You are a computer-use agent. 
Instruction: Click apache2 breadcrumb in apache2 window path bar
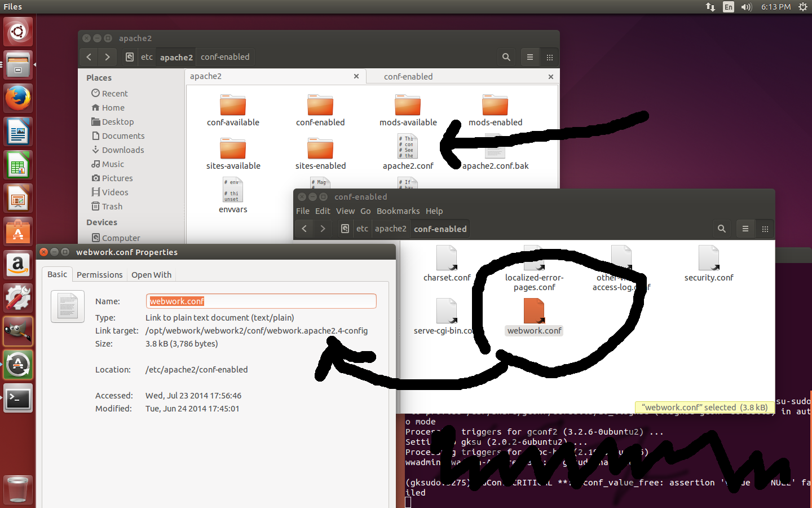[176, 57]
